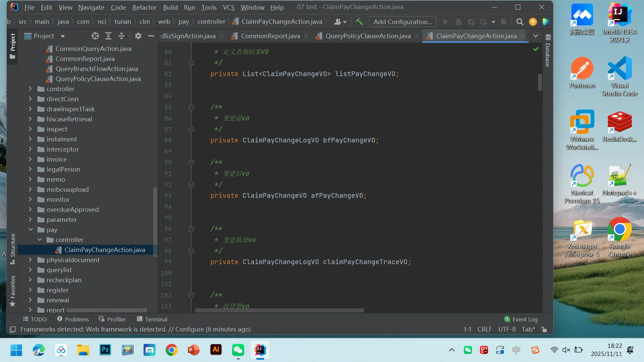Open Project panel settings gear

coord(138,36)
